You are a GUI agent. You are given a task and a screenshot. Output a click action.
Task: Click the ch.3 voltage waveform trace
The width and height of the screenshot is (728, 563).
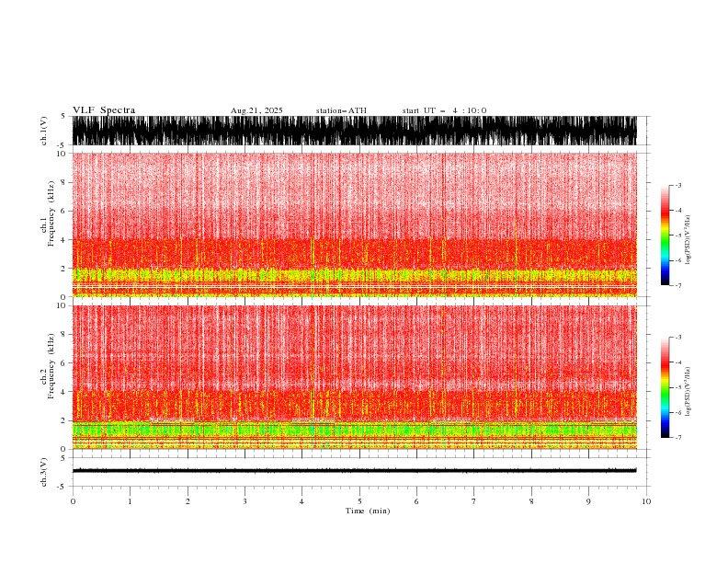pyautogui.click(x=355, y=471)
